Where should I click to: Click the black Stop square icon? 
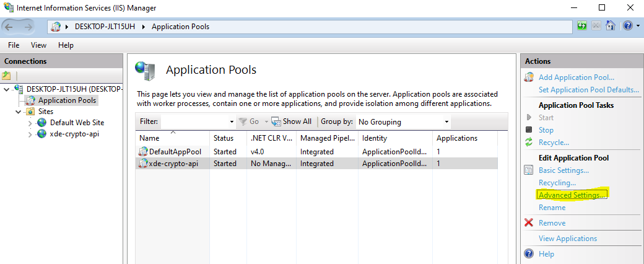pos(529,130)
